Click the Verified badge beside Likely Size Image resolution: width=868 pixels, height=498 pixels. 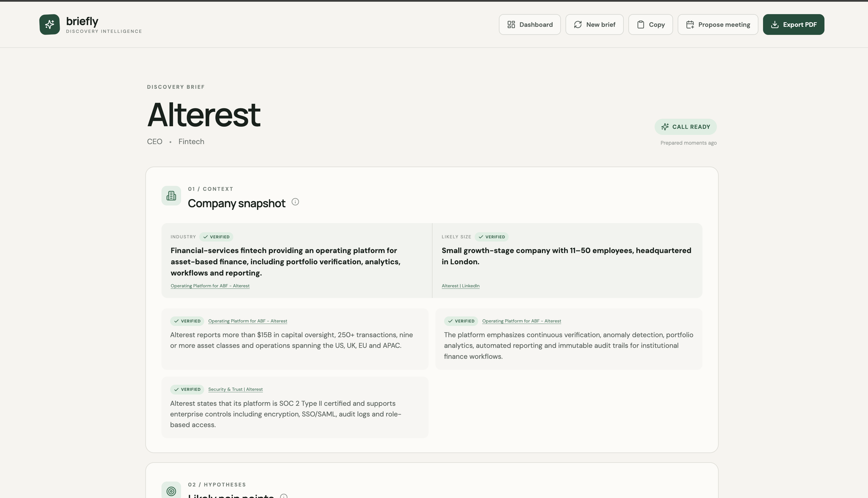492,237
